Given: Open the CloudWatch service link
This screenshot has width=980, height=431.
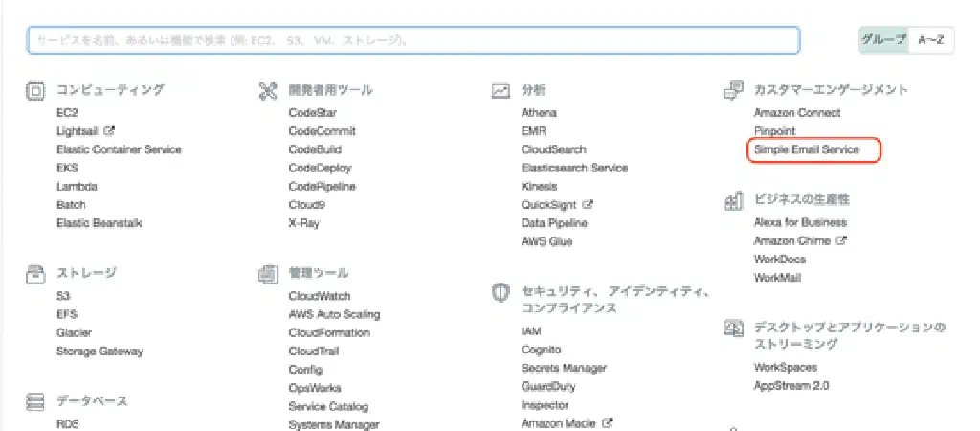Looking at the screenshot, I should click(320, 297).
